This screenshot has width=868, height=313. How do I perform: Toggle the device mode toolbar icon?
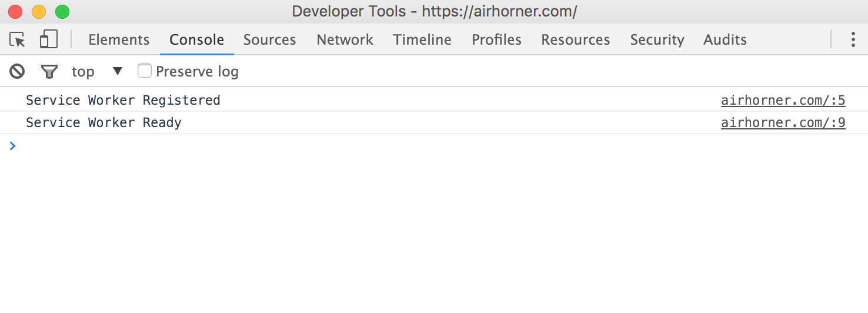pyautogui.click(x=48, y=40)
